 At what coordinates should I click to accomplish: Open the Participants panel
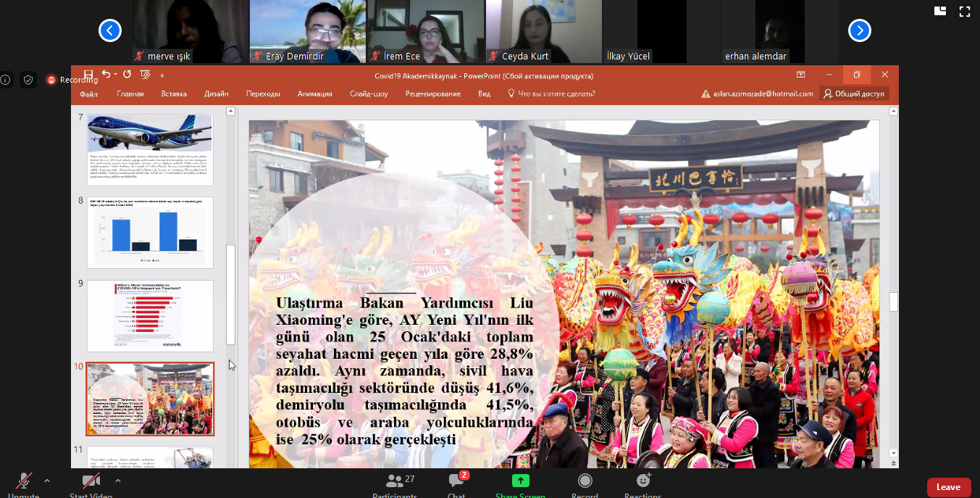(395, 482)
